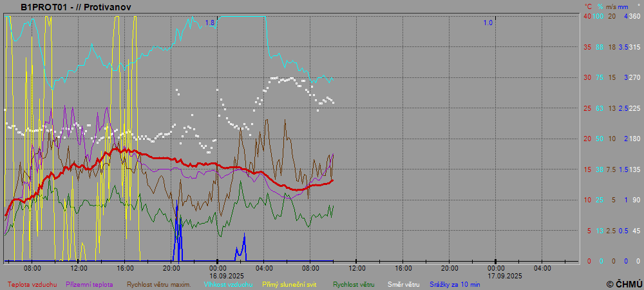
Task: Click the 360 wind direction axis value
Action: tap(635, 17)
